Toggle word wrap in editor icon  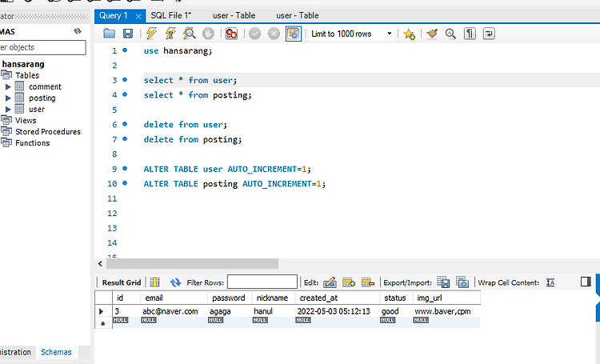(x=489, y=34)
